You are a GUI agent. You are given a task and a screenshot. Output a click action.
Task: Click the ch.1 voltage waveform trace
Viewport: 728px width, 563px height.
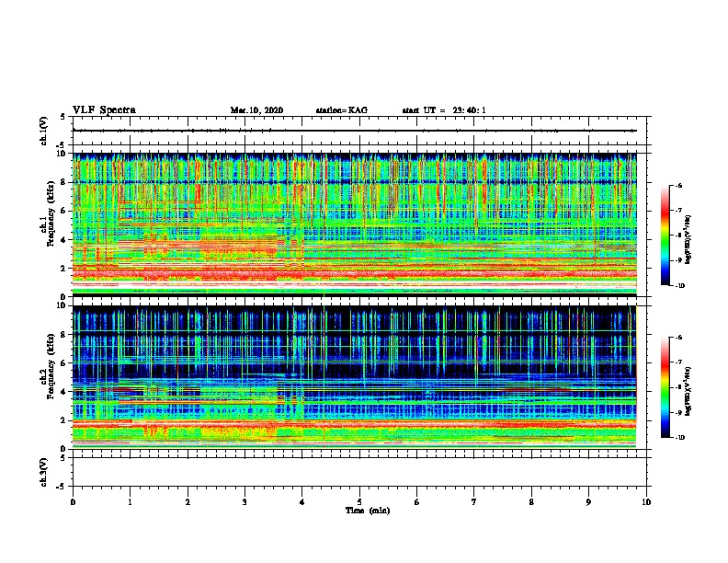pyautogui.click(x=355, y=131)
